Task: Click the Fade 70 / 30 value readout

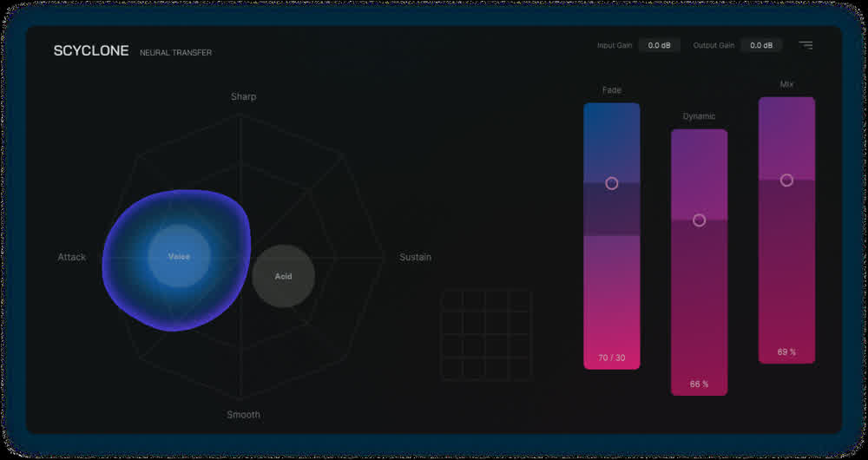Action: pos(612,358)
